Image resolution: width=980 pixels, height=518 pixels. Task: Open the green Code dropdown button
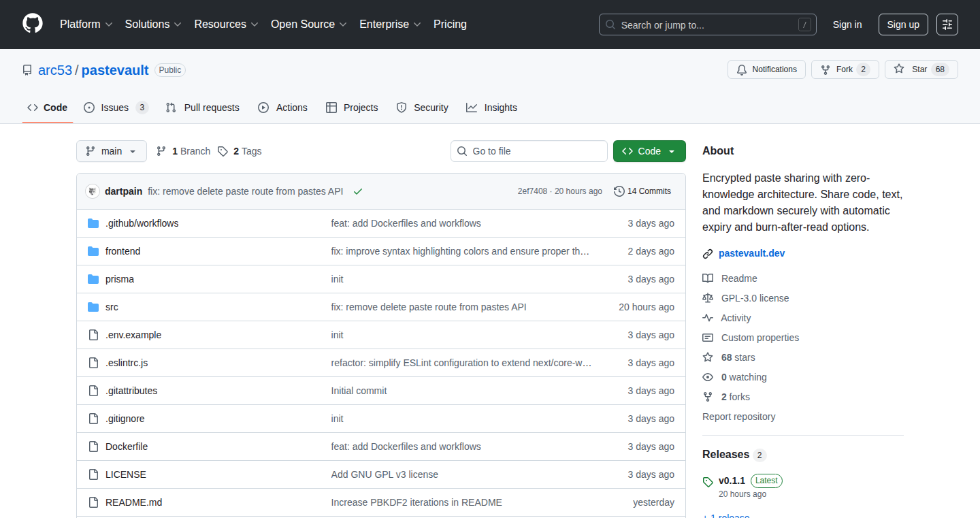(649, 151)
